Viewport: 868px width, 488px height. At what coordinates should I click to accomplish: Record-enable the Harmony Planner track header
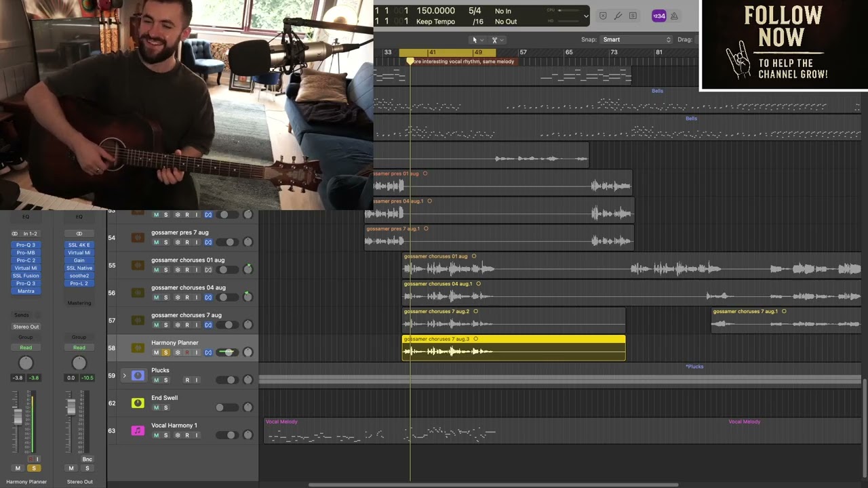click(x=187, y=352)
